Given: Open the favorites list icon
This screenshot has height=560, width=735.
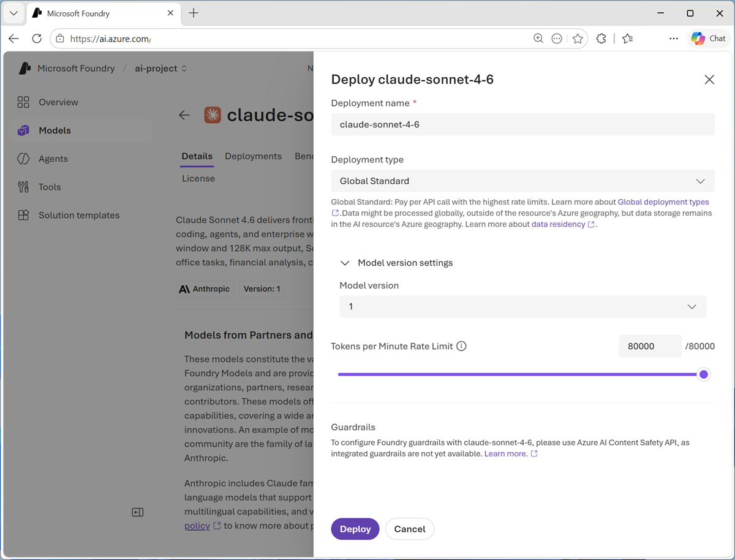Looking at the screenshot, I should (x=627, y=39).
